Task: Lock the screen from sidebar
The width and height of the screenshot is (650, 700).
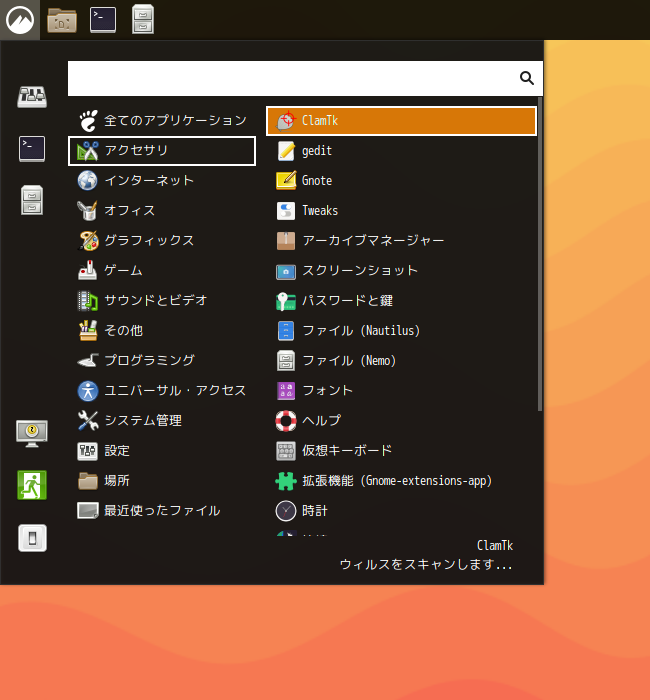Action: coord(32,433)
